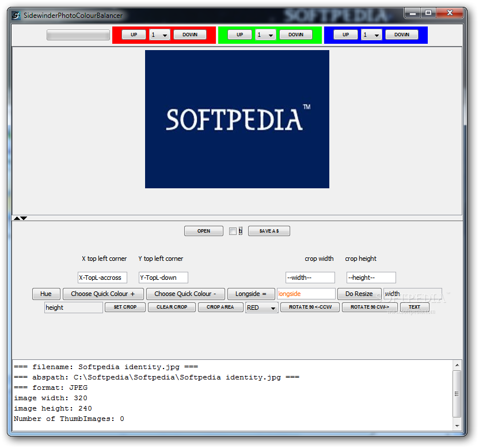Click the 'image width: 320' log line
The width and height of the screenshot is (479, 448).
[51, 398]
